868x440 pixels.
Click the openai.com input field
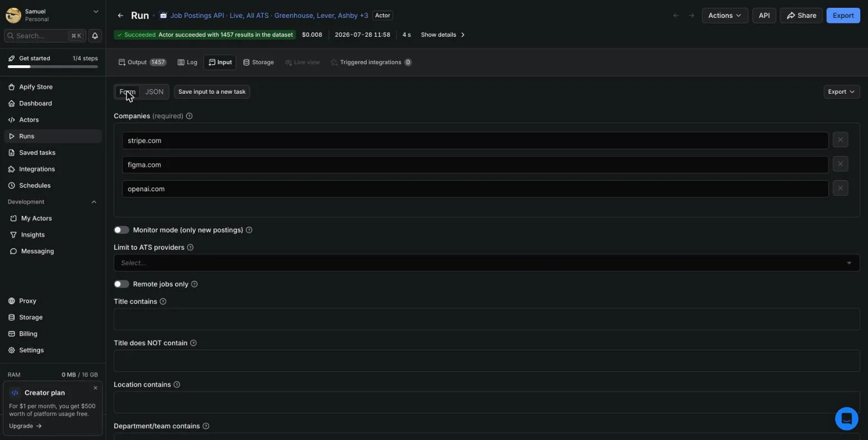click(x=475, y=188)
